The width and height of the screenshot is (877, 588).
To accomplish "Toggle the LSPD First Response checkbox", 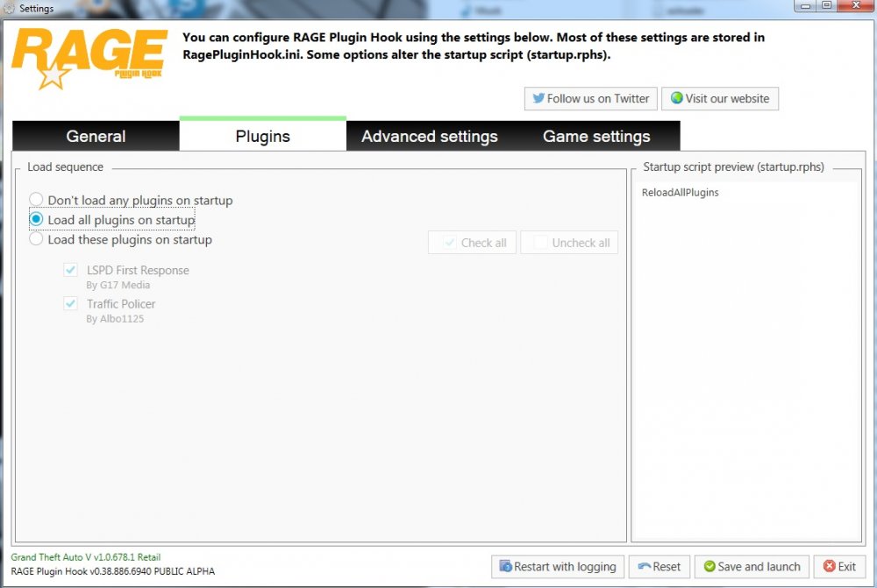I will pos(70,270).
